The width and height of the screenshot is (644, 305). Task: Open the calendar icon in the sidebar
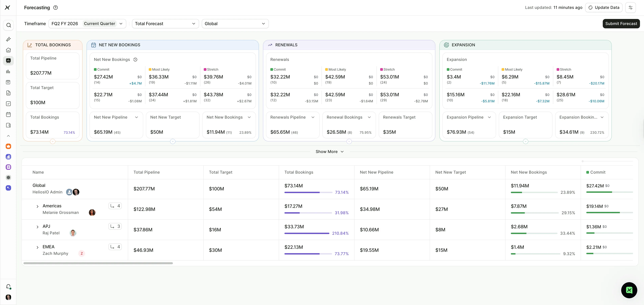pos(9,114)
